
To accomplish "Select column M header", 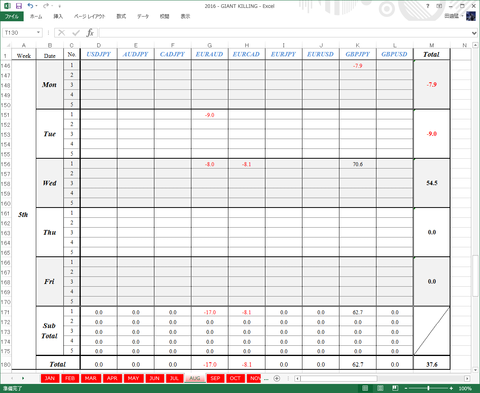I will (x=431, y=45).
